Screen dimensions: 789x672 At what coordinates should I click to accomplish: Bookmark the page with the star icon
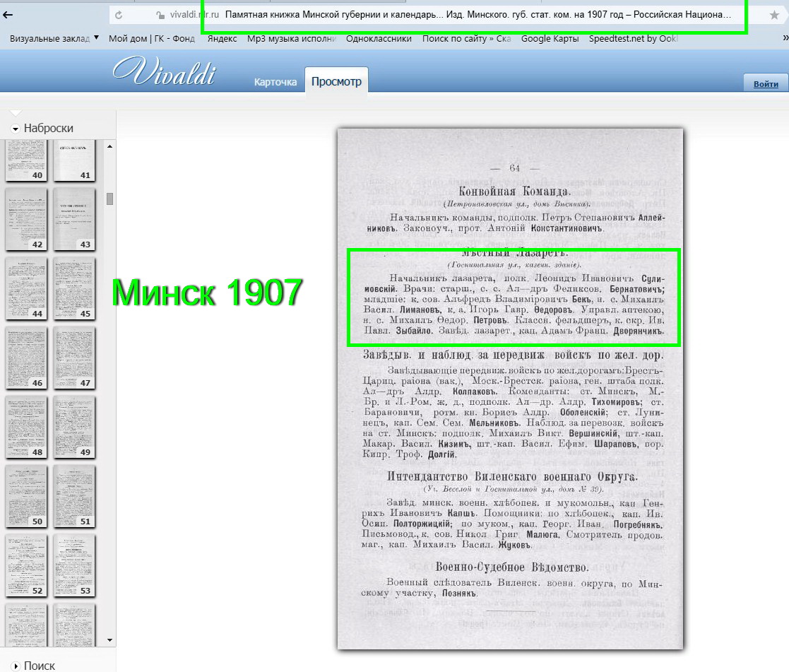coord(774,15)
